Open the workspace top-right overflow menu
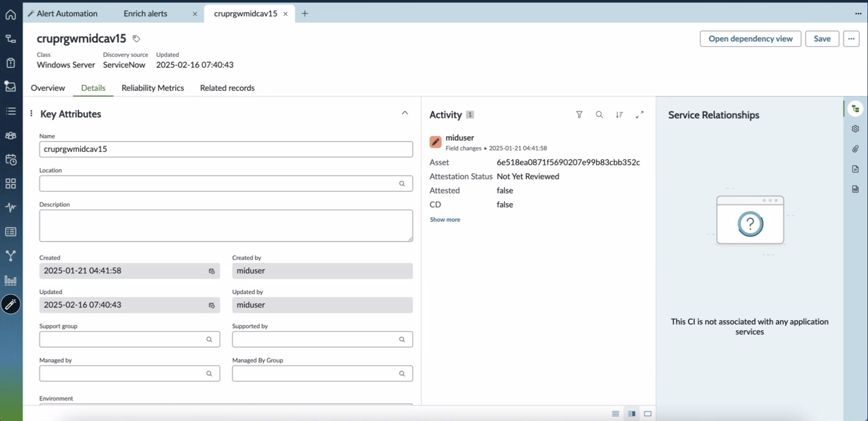Image resolution: width=868 pixels, height=421 pixels. [x=858, y=14]
